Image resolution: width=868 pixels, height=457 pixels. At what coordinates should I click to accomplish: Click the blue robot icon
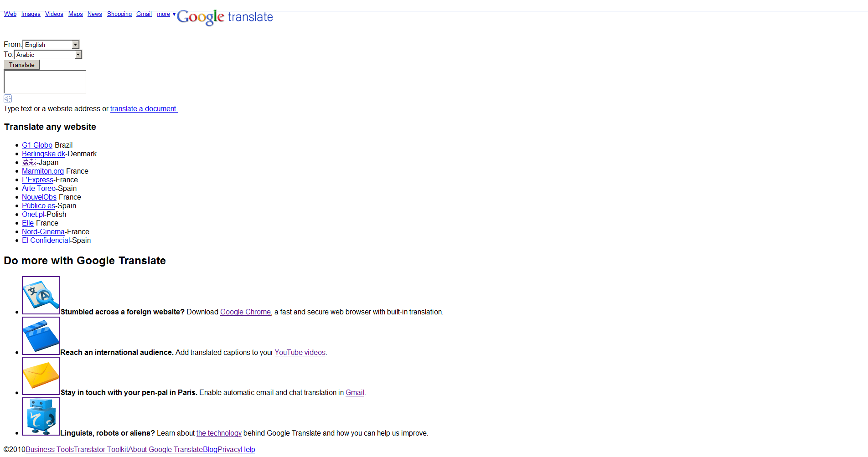click(41, 416)
